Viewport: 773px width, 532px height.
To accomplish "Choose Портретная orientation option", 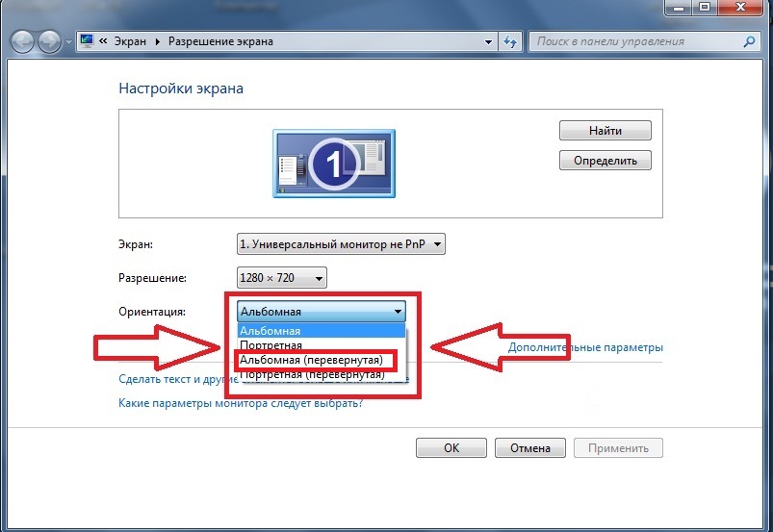I will pos(271,344).
